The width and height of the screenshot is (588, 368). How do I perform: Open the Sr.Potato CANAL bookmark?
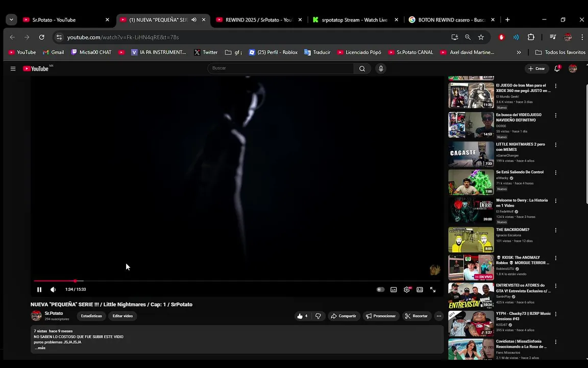pyautogui.click(x=410, y=53)
